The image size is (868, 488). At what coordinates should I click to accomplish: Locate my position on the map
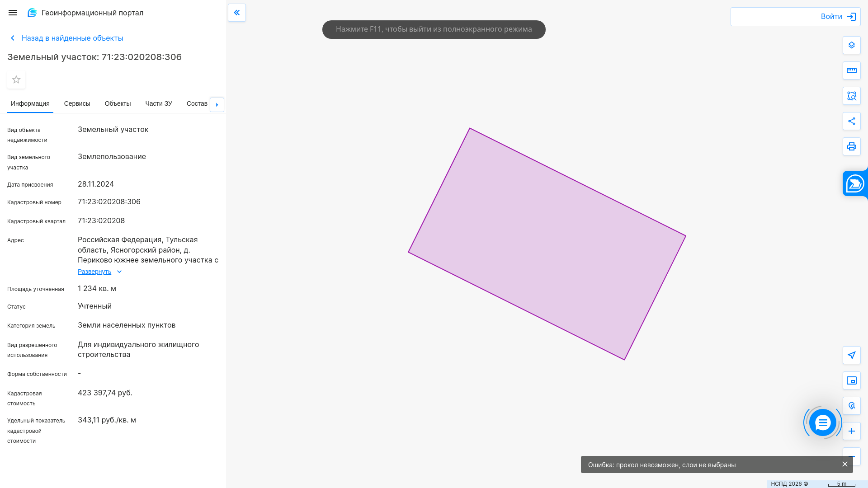(852, 355)
